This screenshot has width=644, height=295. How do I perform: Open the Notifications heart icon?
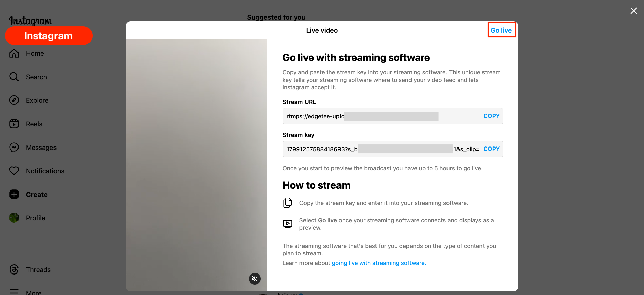click(14, 171)
